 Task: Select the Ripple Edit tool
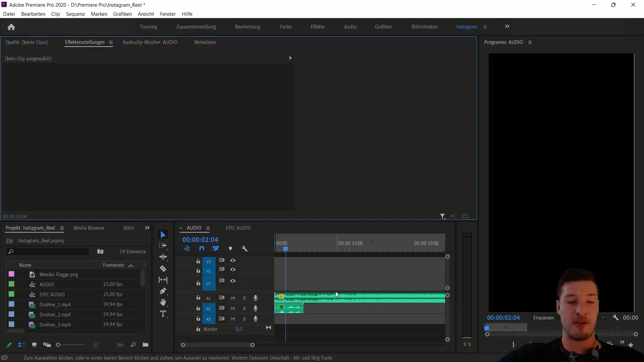pos(163,257)
